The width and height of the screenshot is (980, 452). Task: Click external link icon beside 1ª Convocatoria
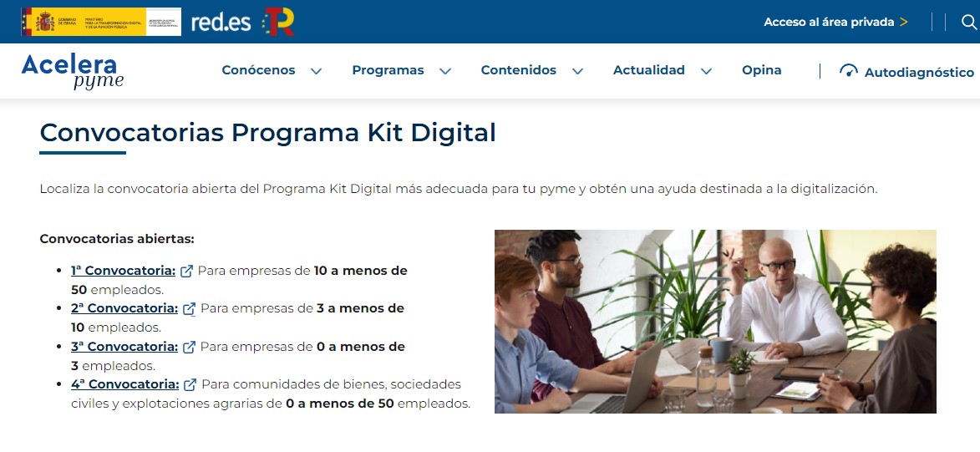[x=186, y=272]
